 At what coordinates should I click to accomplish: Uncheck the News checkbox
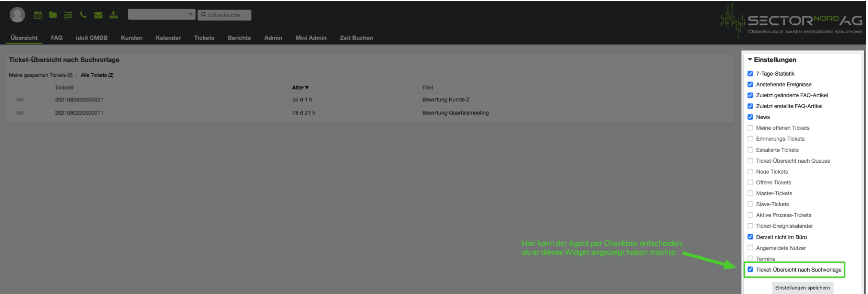(x=750, y=117)
